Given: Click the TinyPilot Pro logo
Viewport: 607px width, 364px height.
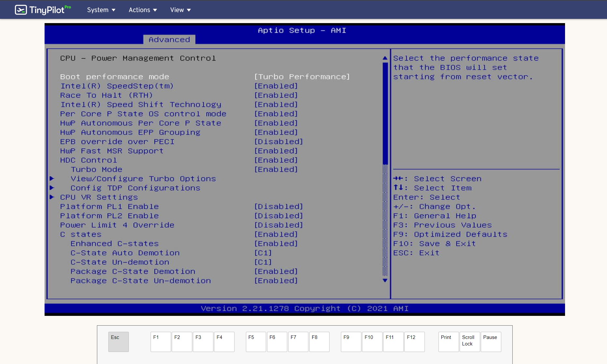Looking at the screenshot, I should tap(43, 10).
